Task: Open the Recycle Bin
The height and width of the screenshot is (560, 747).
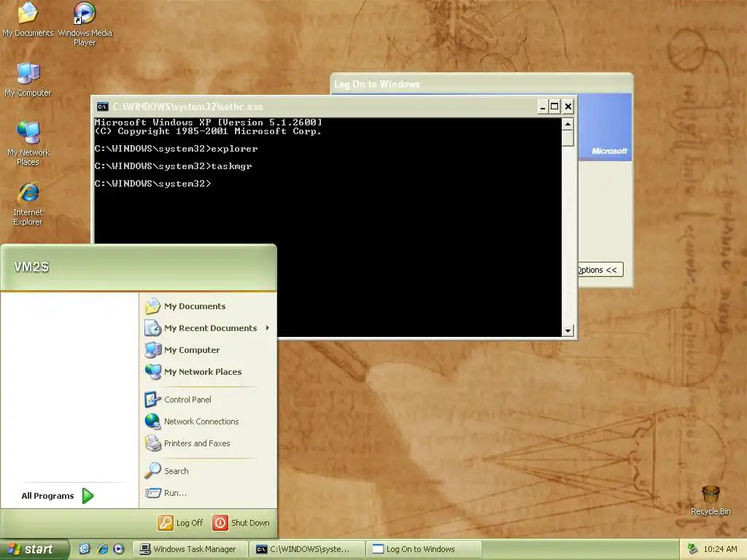Action: click(711, 500)
